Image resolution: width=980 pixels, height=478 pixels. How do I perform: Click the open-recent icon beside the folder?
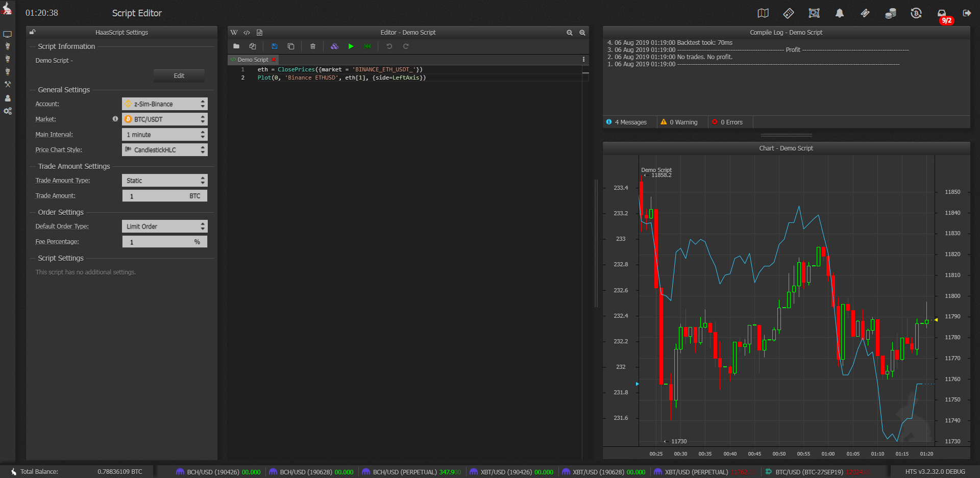[253, 46]
